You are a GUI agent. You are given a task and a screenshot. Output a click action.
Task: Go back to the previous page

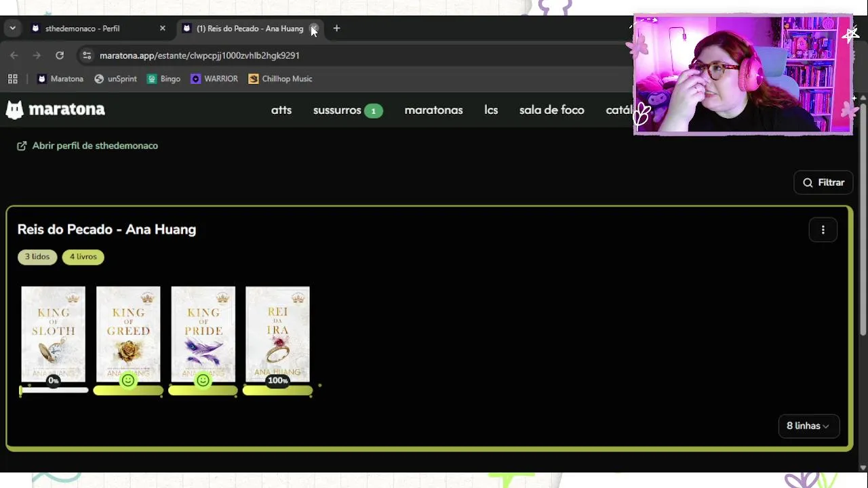pos(14,56)
